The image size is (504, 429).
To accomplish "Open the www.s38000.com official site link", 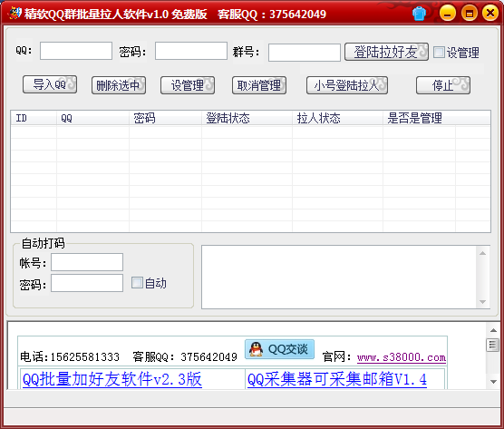I will pos(402,357).
